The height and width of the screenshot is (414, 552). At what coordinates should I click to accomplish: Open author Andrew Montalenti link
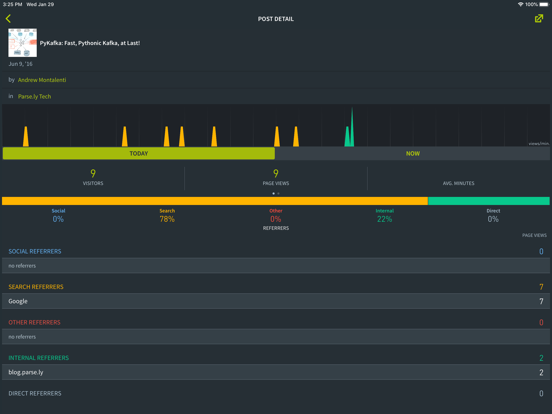click(x=42, y=80)
